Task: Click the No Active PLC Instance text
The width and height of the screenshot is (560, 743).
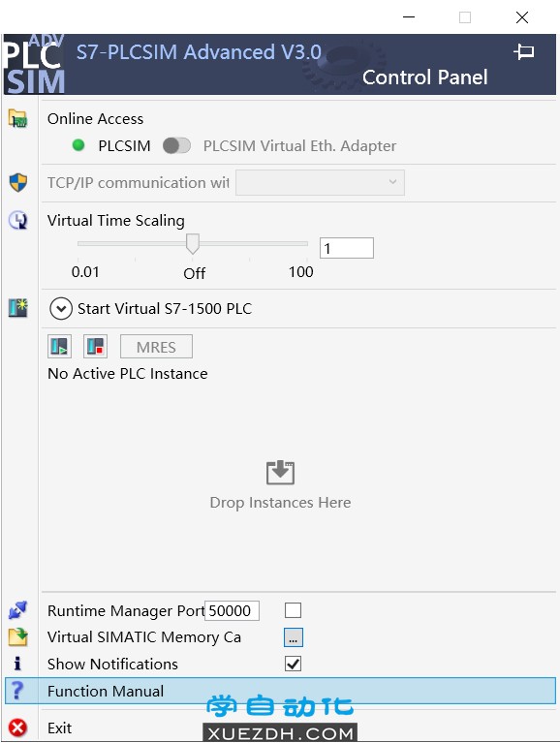Action: pos(128,374)
